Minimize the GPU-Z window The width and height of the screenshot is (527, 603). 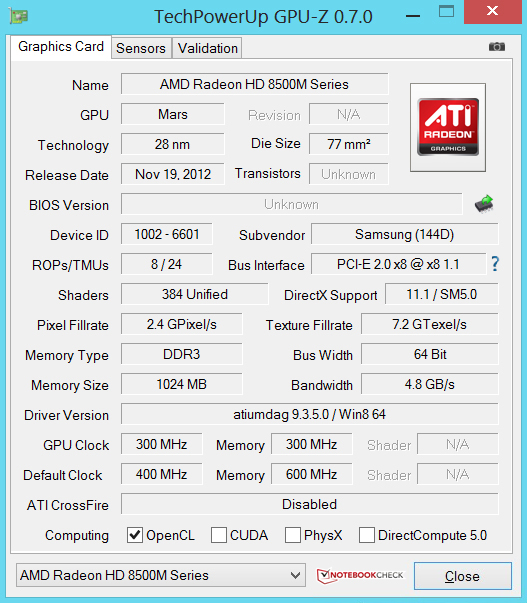coord(413,16)
